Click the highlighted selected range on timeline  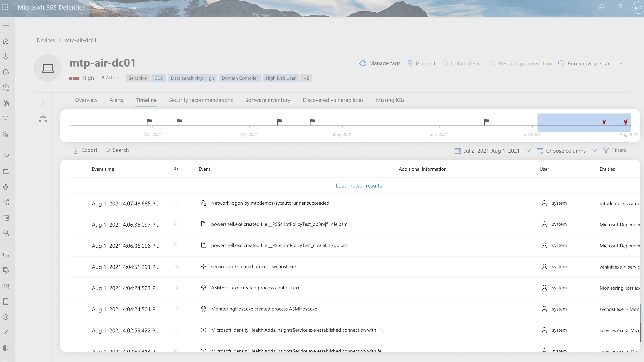click(584, 123)
